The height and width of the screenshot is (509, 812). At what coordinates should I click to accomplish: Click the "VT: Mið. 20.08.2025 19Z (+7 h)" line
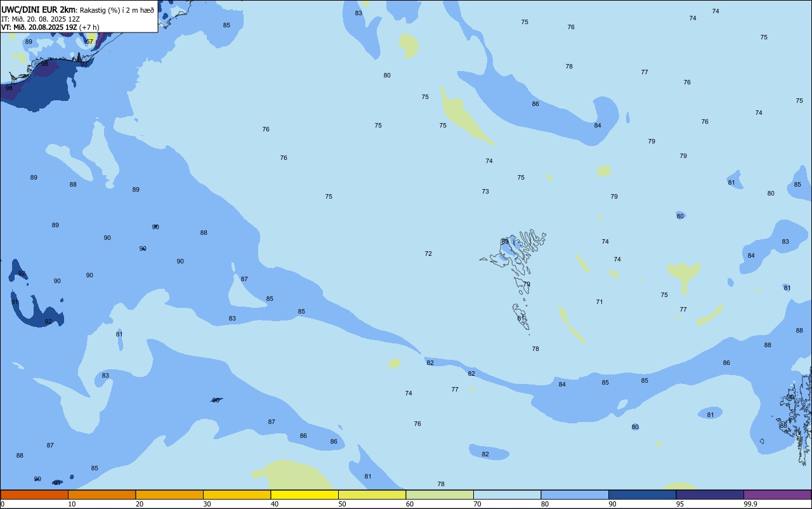(x=50, y=27)
